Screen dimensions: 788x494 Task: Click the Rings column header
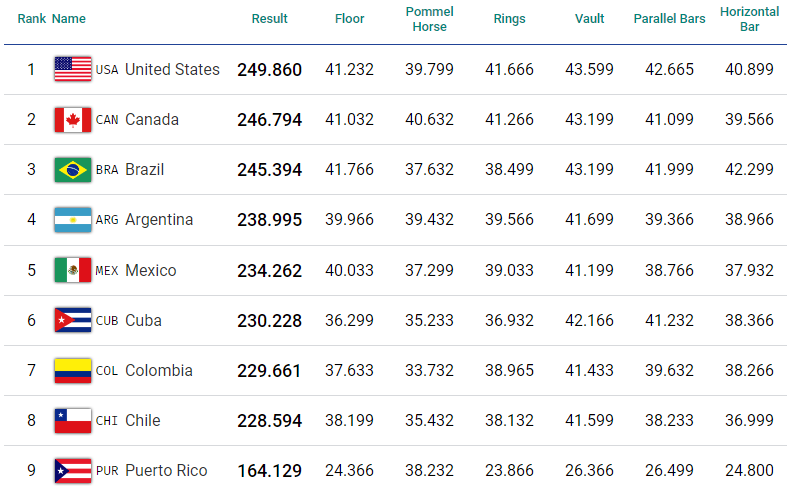509,19
